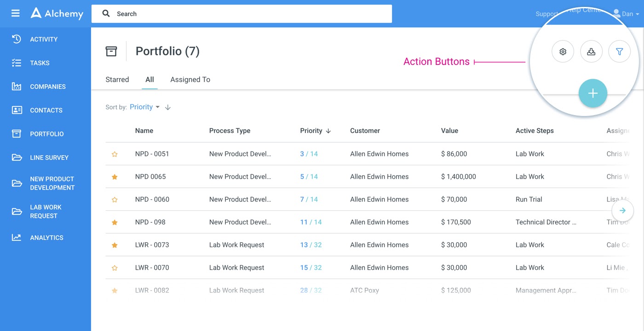Click priority value 7 / 14
The image size is (644, 331).
click(309, 199)
